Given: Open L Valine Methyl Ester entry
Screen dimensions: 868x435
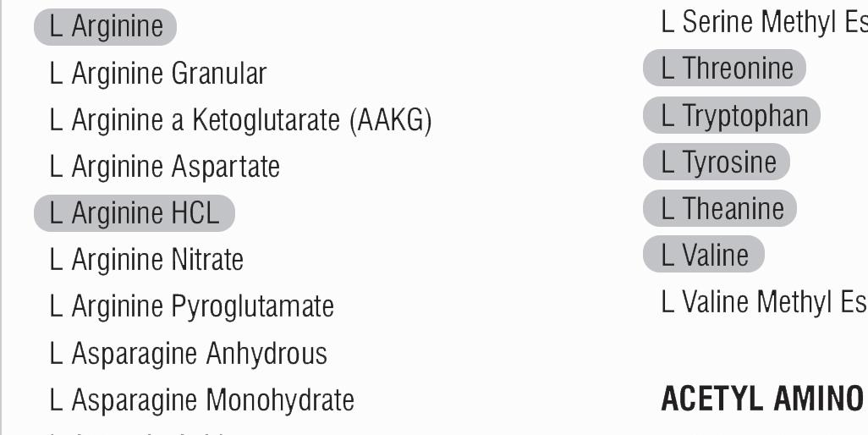Looking at the screenshot, I should [765, 302].
